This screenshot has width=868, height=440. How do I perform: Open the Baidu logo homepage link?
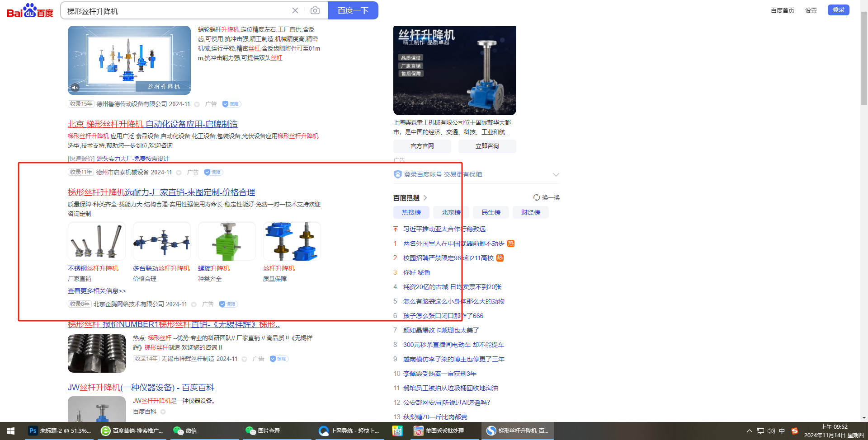click(30, 10)
